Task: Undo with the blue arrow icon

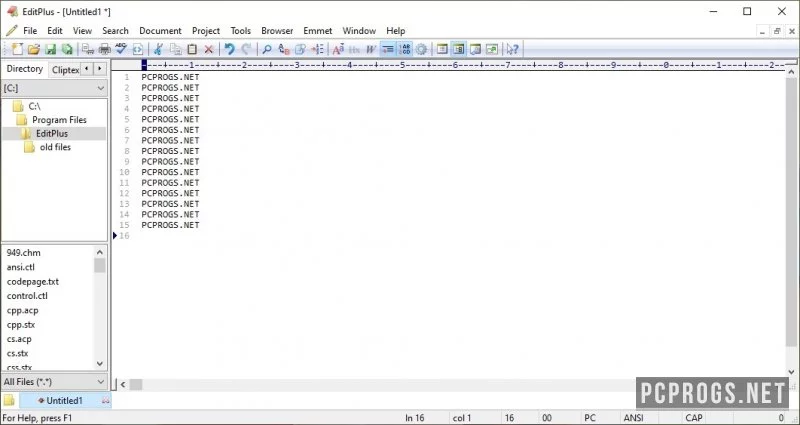Action: 230,49
